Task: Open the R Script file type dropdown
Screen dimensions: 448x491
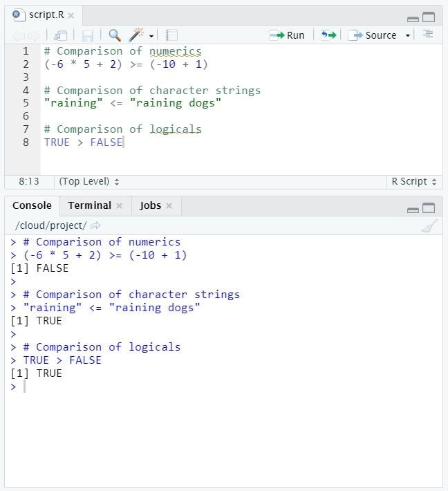Action: (413, 181)
